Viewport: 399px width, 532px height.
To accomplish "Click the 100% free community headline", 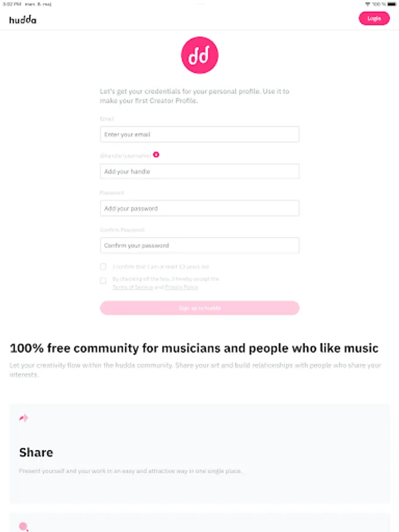I will [x=194, y=348].
